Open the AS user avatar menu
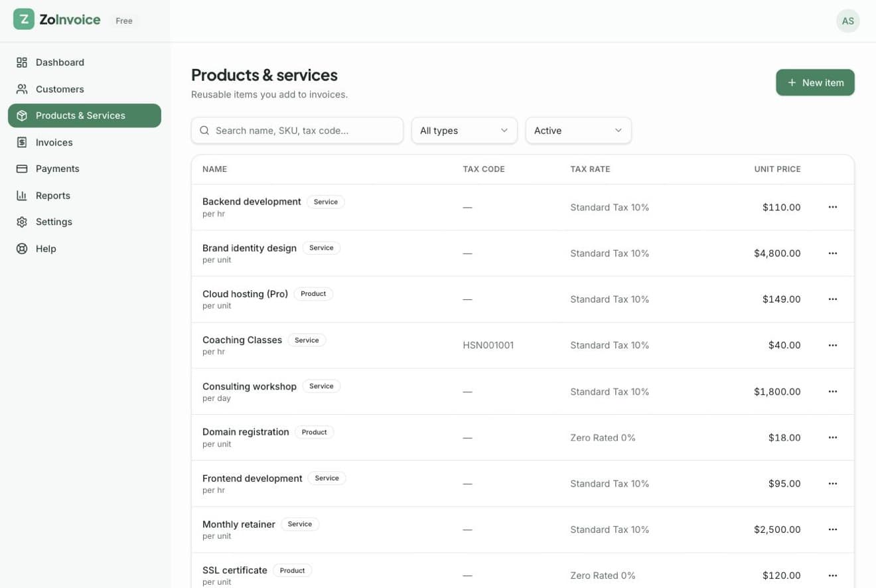Viewport: 876px width, 588px height. [x=847, y=21]
